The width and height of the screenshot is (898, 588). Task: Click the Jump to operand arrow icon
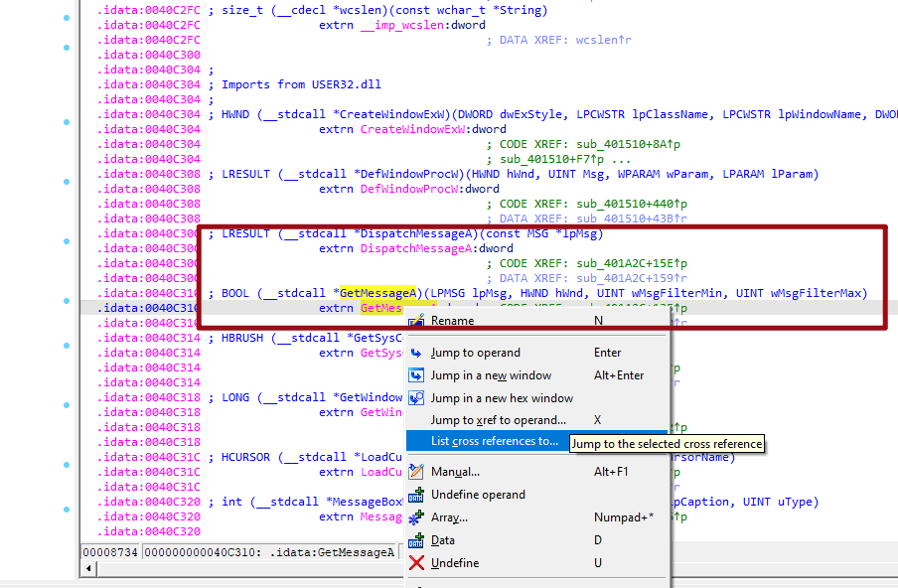coord(416,353)
